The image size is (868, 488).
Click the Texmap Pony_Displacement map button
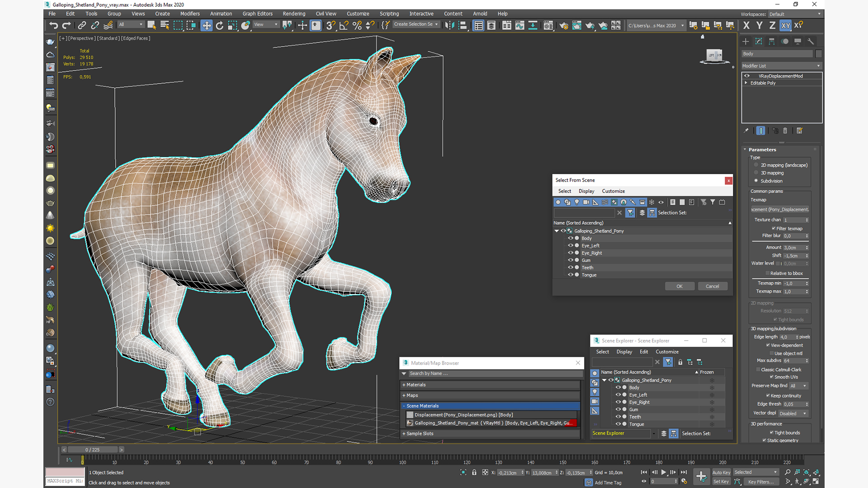pyautogui.click(x=780, y=209)
